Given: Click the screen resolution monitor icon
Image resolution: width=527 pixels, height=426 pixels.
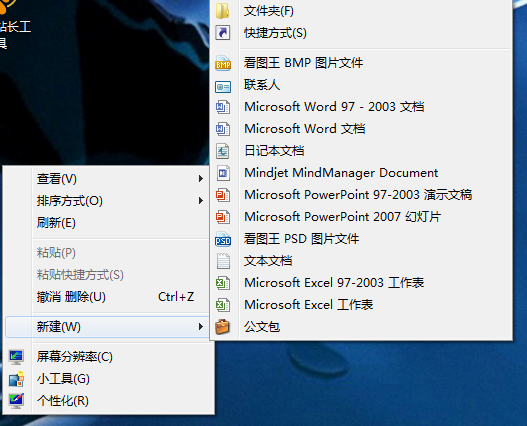Looking at the screenshot, I should 16,357.
